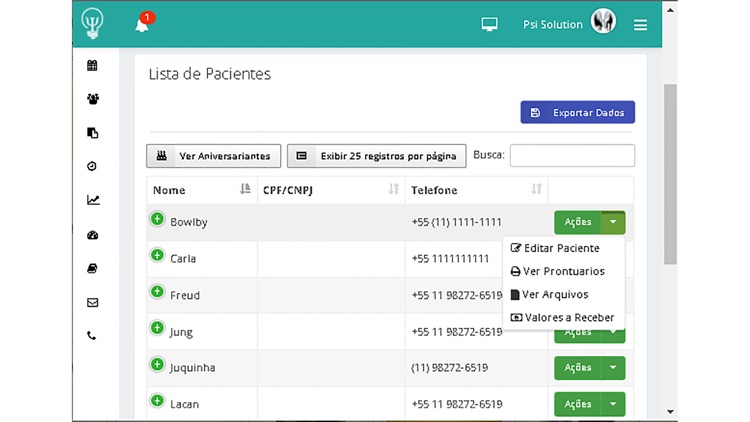Viewport: 750px width, 422px height.
Task: Click the scrollbar up arrow
Action: [x=670, y=10]
